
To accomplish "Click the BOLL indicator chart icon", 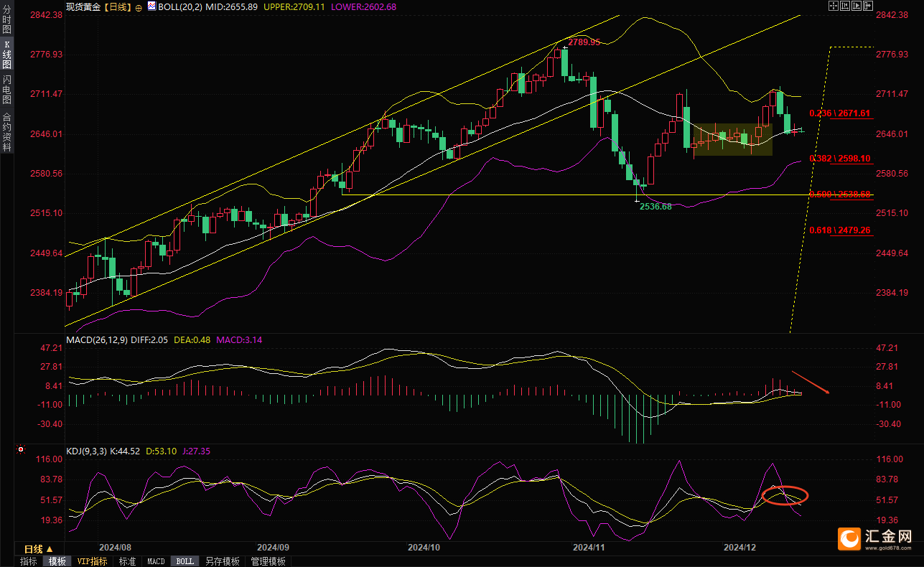I will coord(151,6).
